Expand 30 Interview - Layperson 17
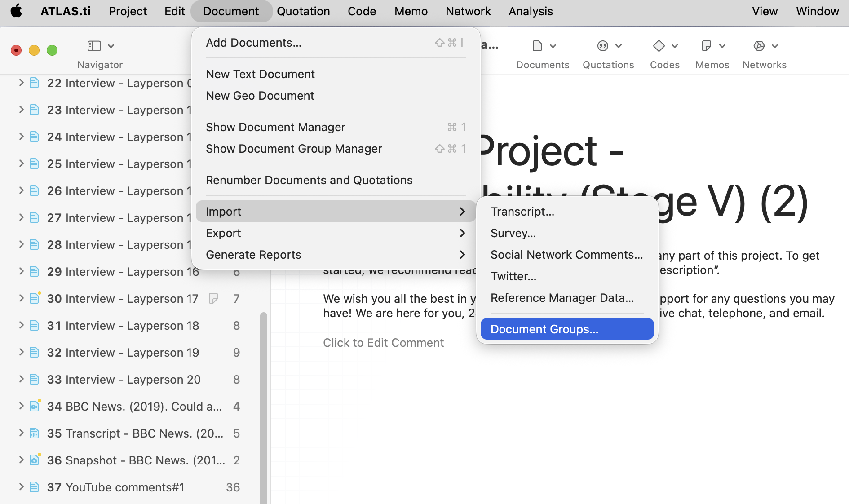The width and height of the screenshot is (849, 504). click(x=21, y=298)
